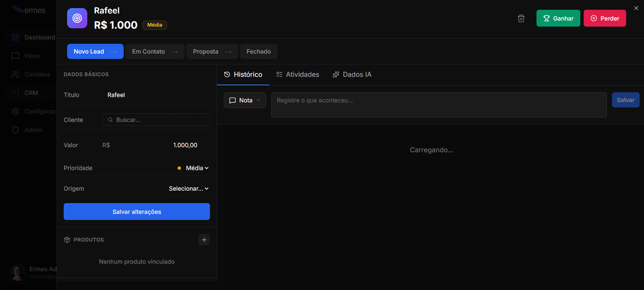
Task: Go to Dashboard in sidebar
Action: click(x=39, y=37)
